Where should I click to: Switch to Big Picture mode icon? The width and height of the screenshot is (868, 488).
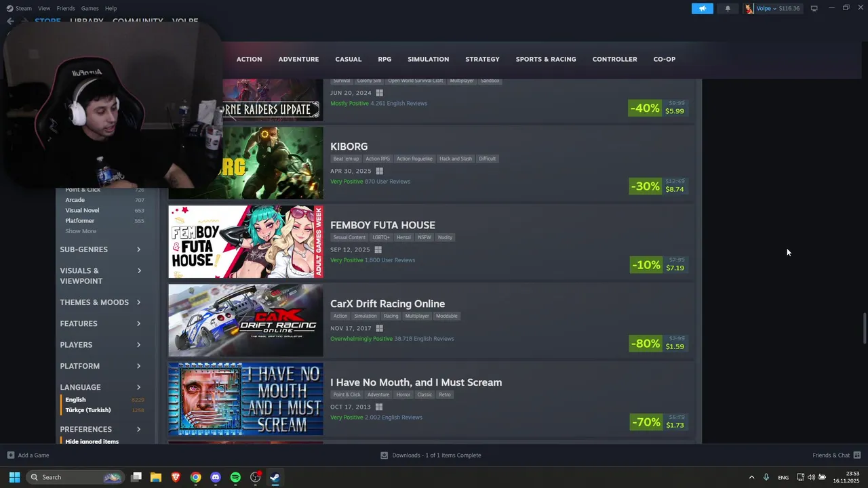814,8
